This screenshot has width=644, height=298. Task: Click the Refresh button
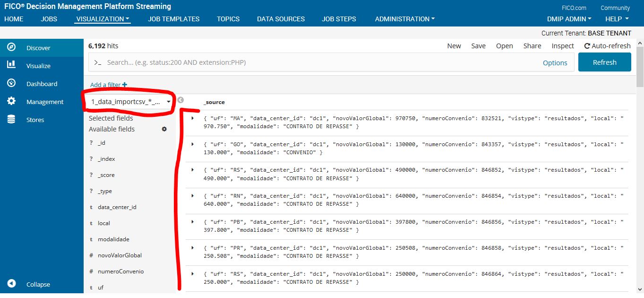pos(604,62)
